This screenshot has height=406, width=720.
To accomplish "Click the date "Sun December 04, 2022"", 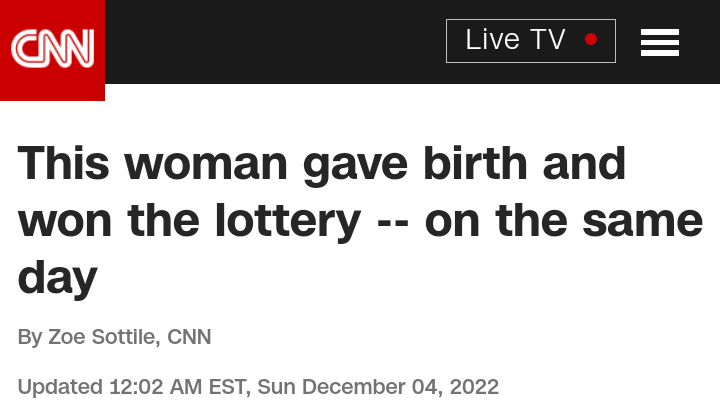I will [378, 386].
